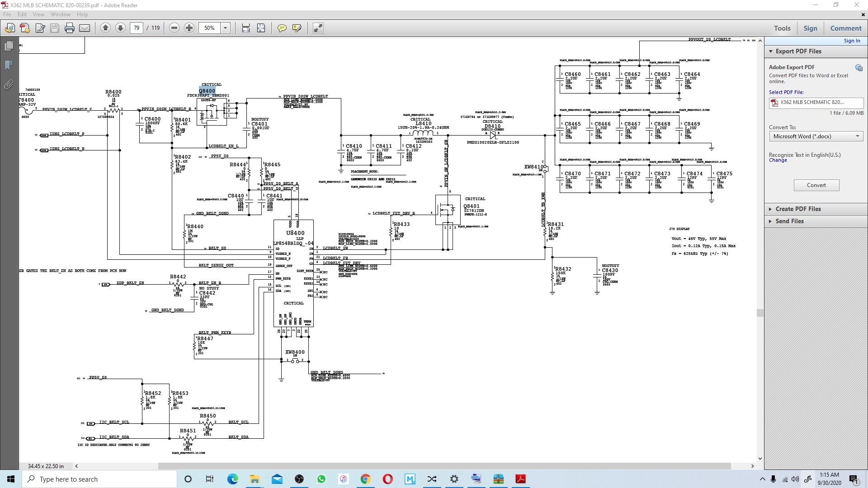
Task: Click the Save file icon
Action: coord(55,28)
